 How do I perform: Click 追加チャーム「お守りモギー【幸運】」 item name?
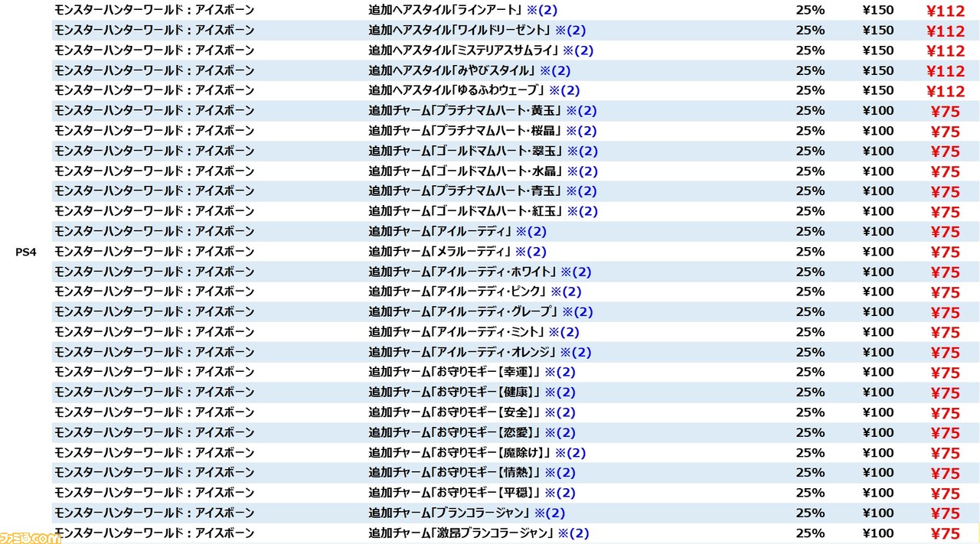(x=456, y=372)
